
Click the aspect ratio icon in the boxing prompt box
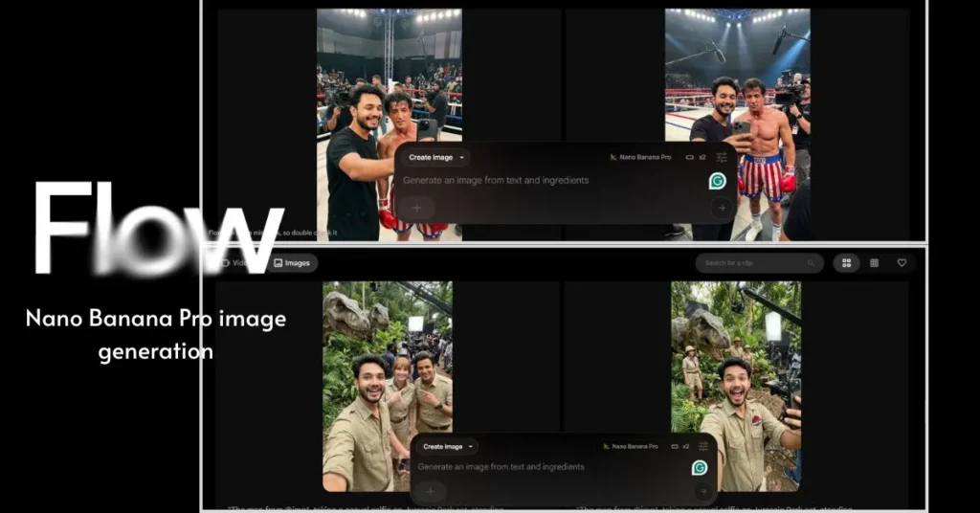[689, 158]
